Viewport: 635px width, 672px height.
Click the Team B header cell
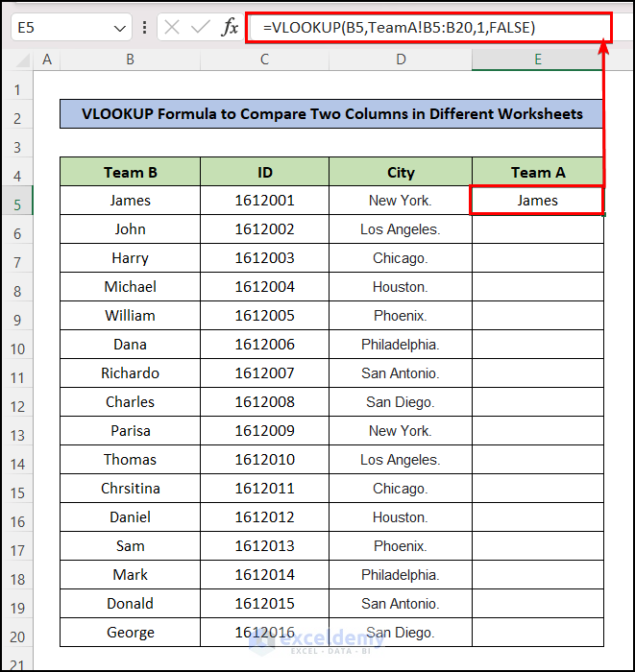coord(130,173)
